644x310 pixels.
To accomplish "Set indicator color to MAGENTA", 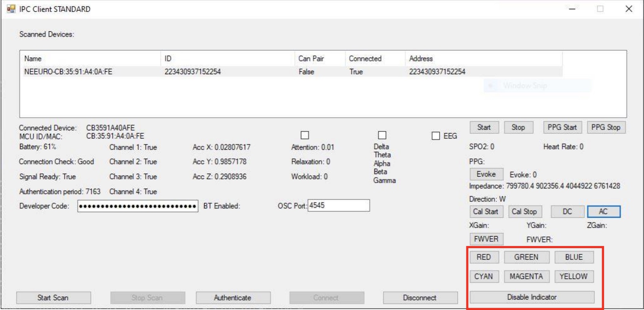I will [x=527, y=276].
